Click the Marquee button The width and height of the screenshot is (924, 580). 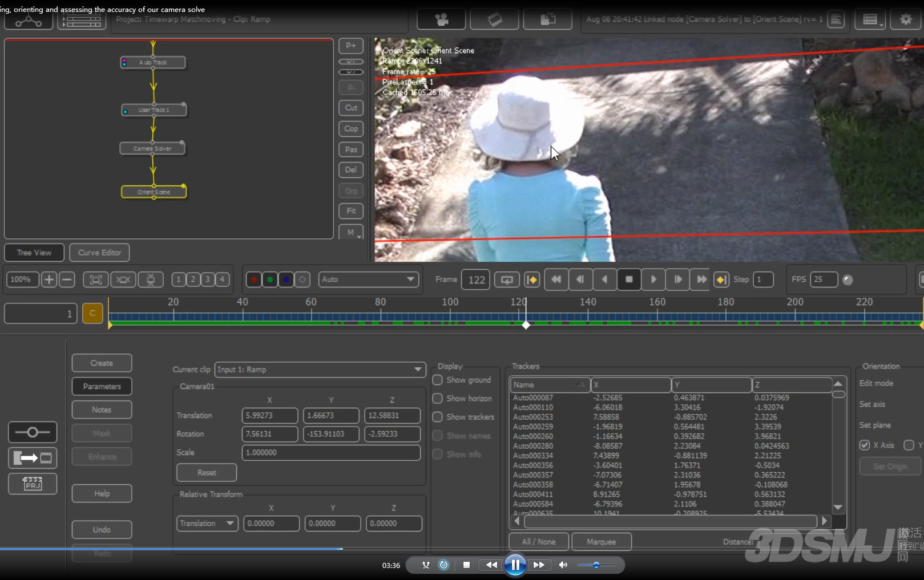[x=601, y=542]
